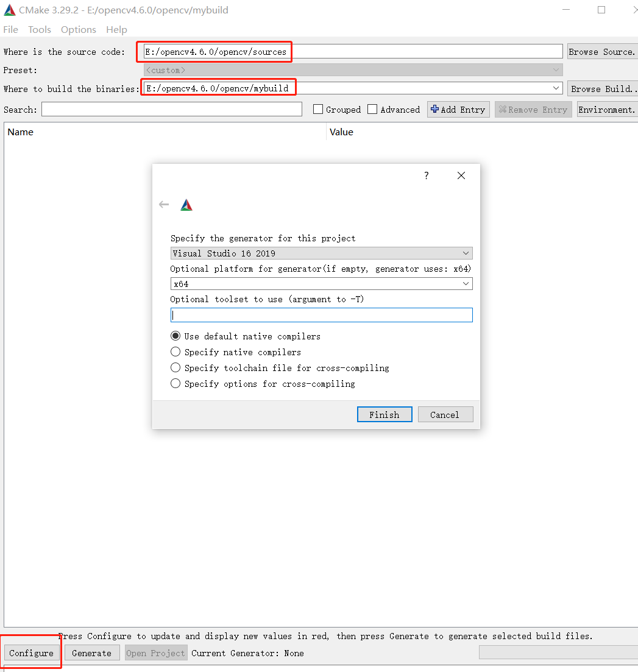Click 'Optional toolset to use' label
Viewport: 638px width, 672px height.
(267, 299)
